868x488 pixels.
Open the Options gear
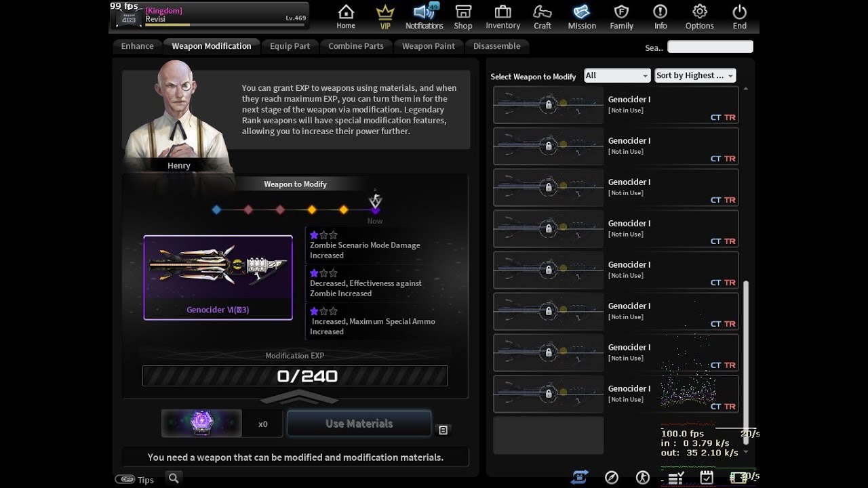tap(699, 17)
